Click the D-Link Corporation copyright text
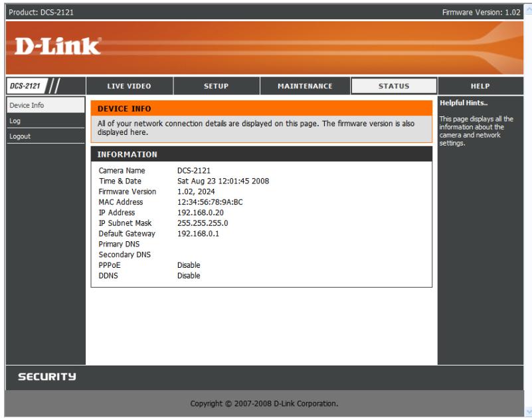Image resolution: width=532 pixels, height=418 pixels. click(x=264, y=404)
